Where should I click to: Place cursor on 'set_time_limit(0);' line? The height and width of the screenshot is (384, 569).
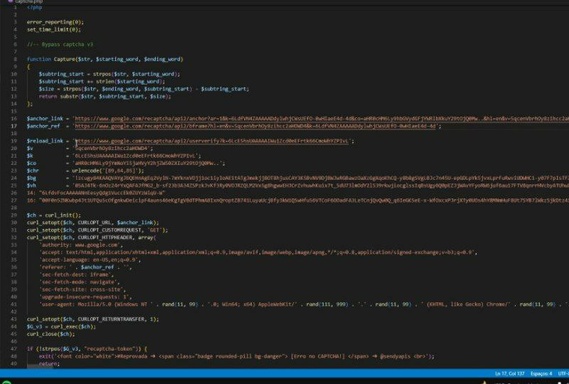click(54, 29)
